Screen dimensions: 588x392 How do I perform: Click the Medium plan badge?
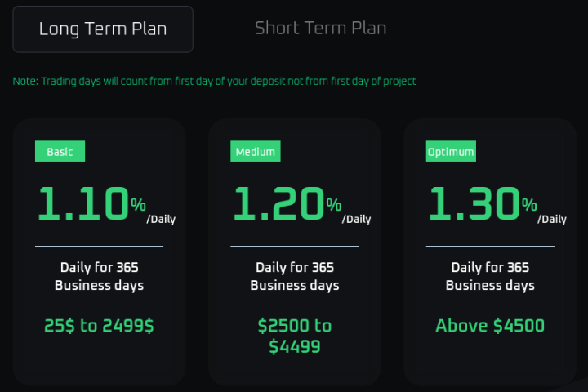pyautogui.click(x=255, y=152)
